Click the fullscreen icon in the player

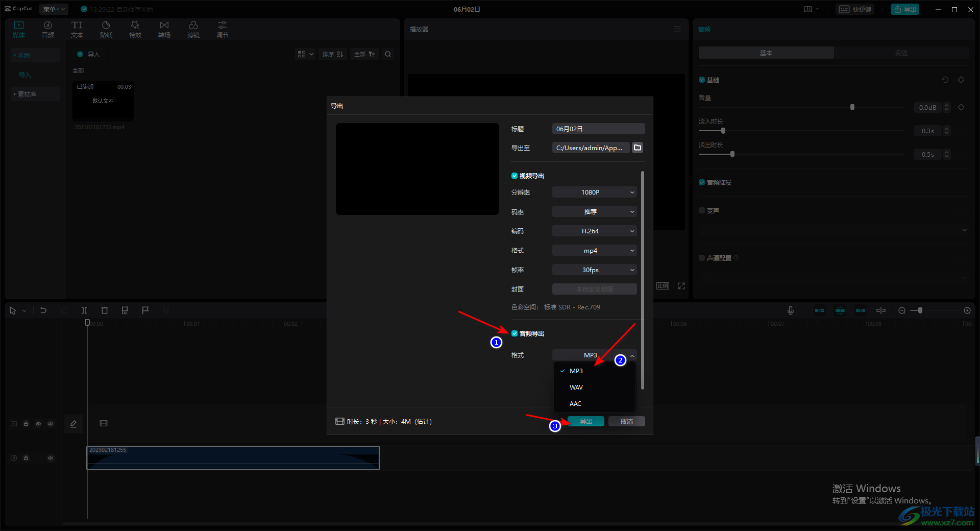coord(681,286)
